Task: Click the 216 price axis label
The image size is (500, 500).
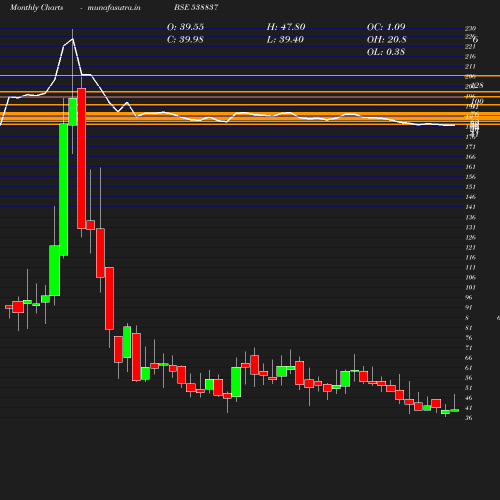Action: click(x=470, y=57)
